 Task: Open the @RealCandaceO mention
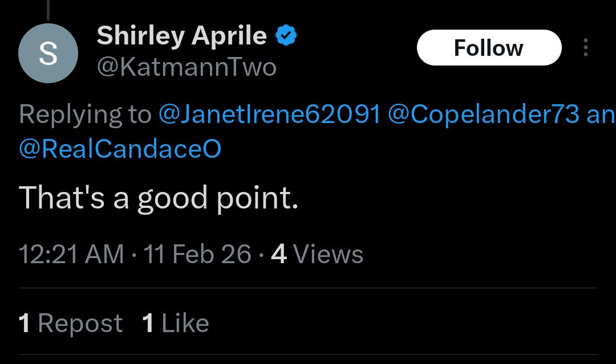click(x=120, y=149)
